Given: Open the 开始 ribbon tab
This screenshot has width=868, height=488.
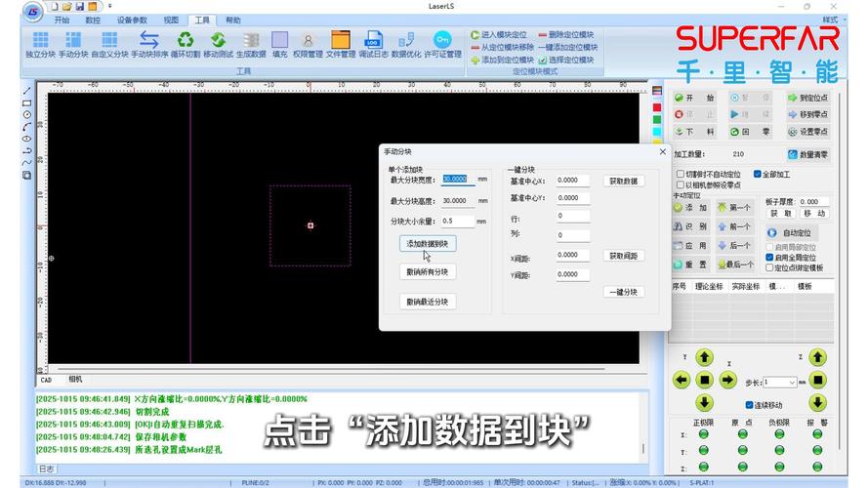Looking at the screenshot, I should (62, 20).
